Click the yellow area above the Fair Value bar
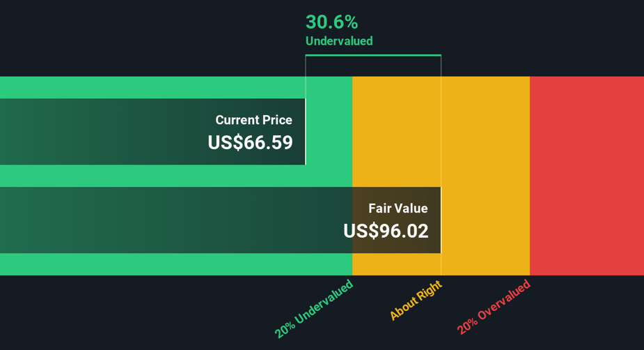Viewport: 644px width, 350px height. (396, 132)
